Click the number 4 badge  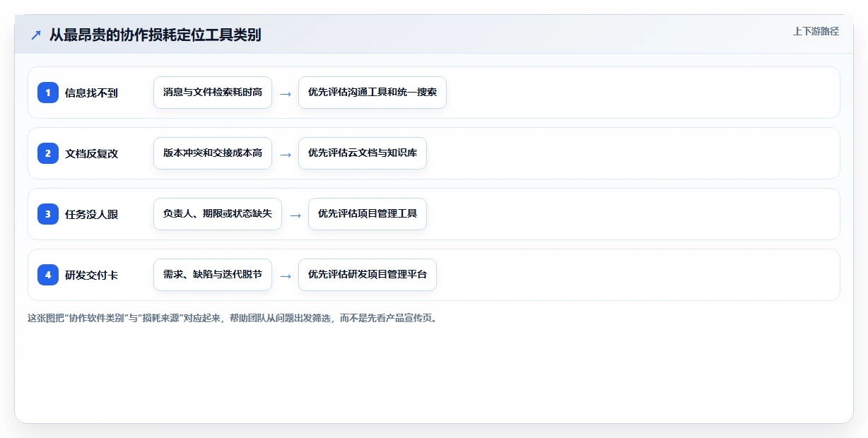click(x=48, y=275)
